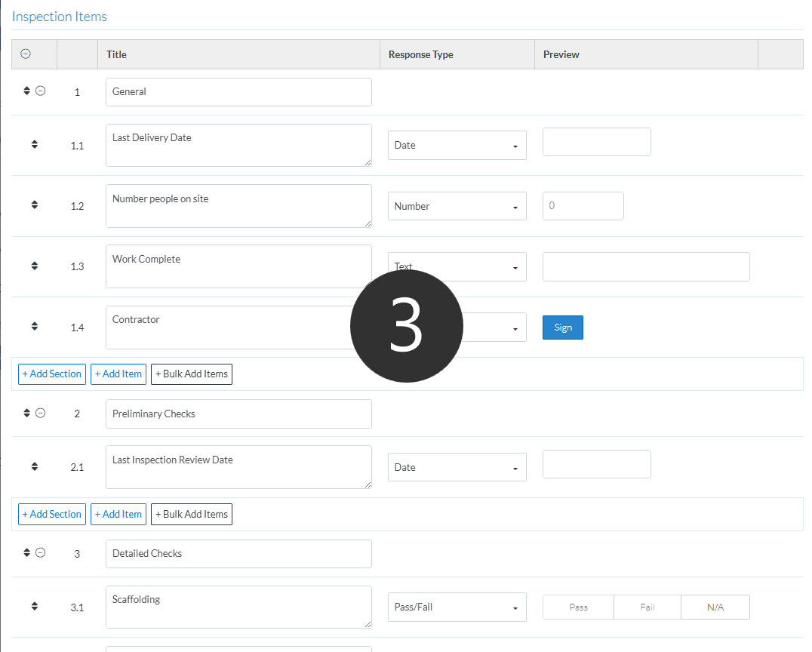Open Pass/Fail response type dropdown for Scaffolding
Viewport: 812px width, 652px height.
pyautogui.click(x=457, y=607)
